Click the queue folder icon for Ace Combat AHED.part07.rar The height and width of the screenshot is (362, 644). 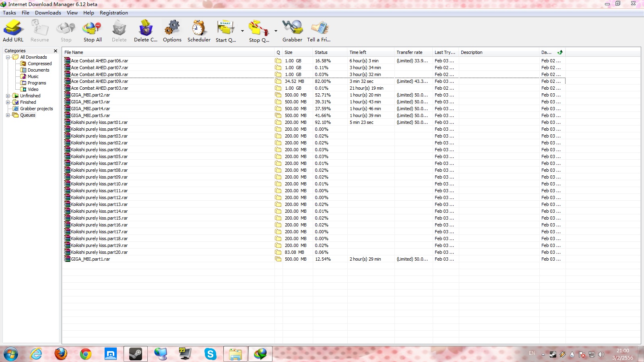coord(278,68)
